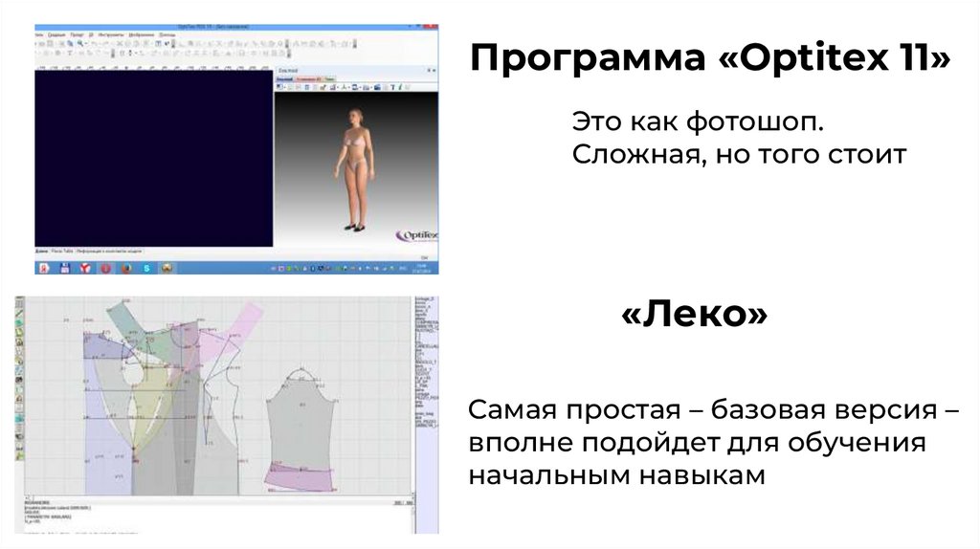Click the 3D mannequin in the model viewer

pyautogui.click(x=356, y=170)
